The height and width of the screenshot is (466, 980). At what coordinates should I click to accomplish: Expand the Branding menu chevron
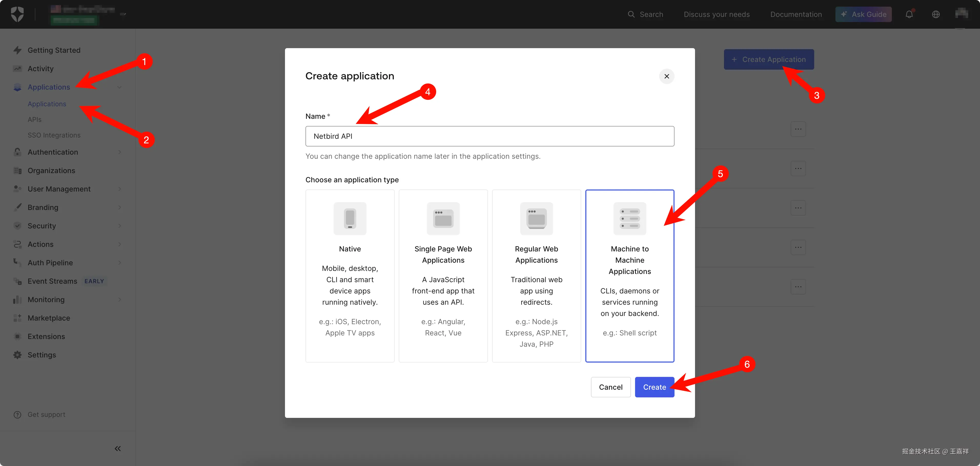pos(119,207)
